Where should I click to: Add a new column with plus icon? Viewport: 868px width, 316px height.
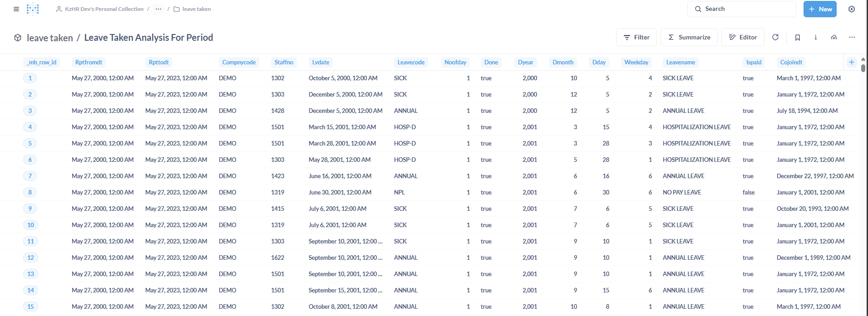(x=851, y=62)
